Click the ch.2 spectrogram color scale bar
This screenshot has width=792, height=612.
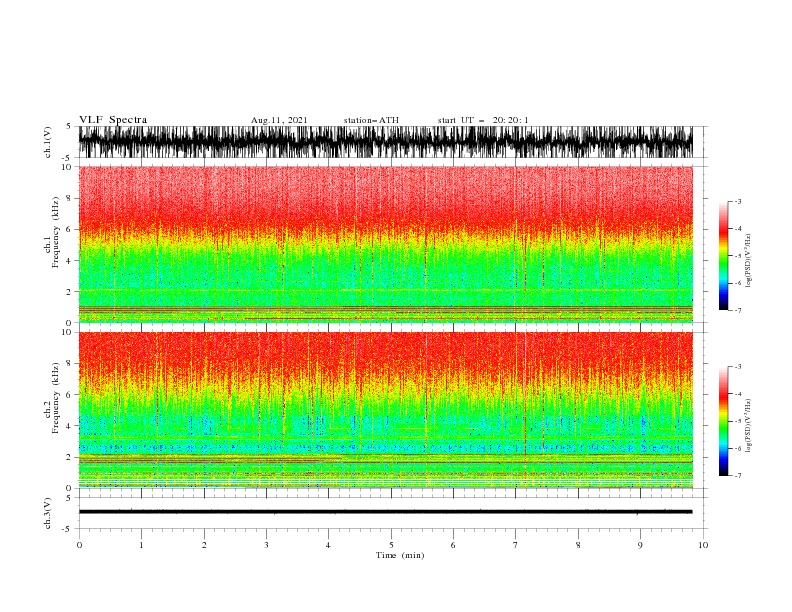pos(723,421)
